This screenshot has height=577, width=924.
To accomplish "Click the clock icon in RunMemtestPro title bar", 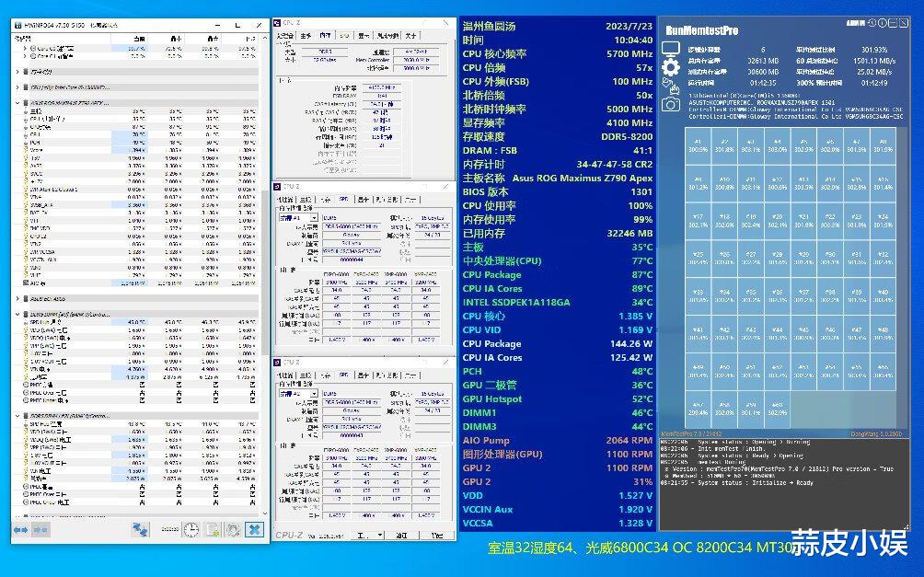I will click(872, 23).
